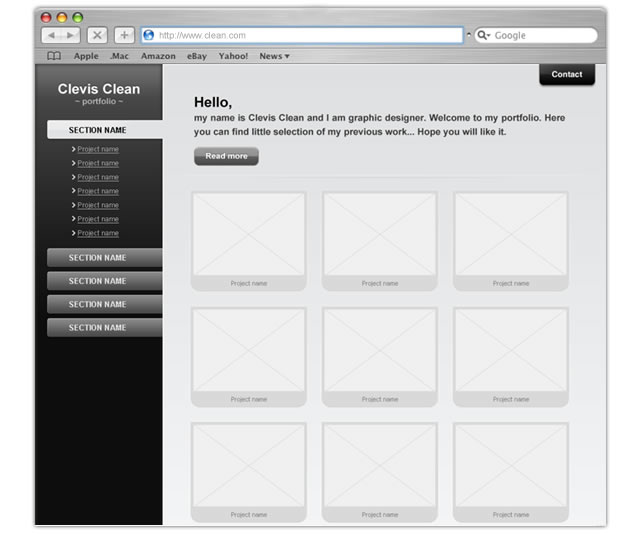Expand the second gray SECTION NAME button
The image size is (640, 535).
[x=104, y=281]
